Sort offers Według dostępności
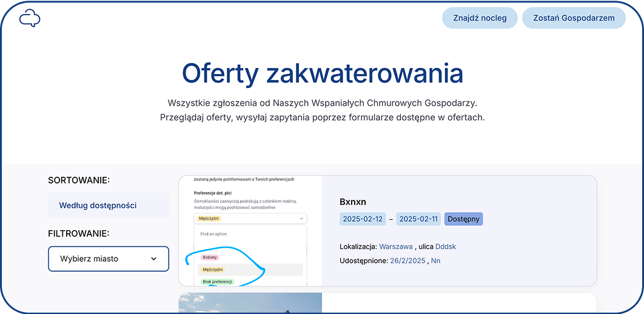This screenshot has width=644, height=314. 109,205
